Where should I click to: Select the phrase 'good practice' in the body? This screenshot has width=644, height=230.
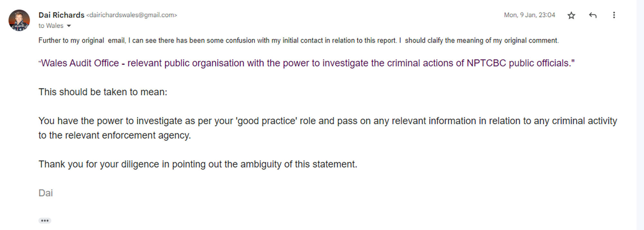[266, 121]
